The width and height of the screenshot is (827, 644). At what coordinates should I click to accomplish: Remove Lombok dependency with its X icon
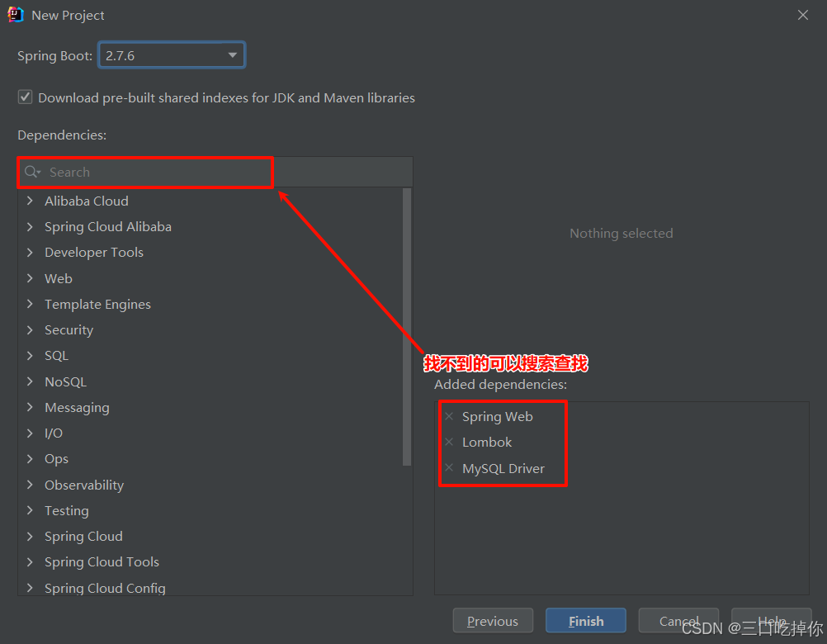pyautogui.click(x=449, y=442)
